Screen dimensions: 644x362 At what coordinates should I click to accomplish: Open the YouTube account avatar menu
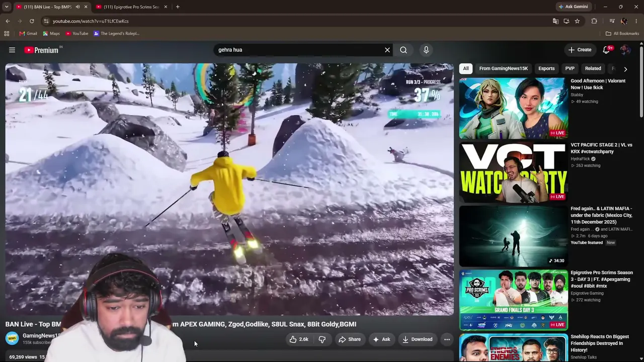[x=625, y=50]
